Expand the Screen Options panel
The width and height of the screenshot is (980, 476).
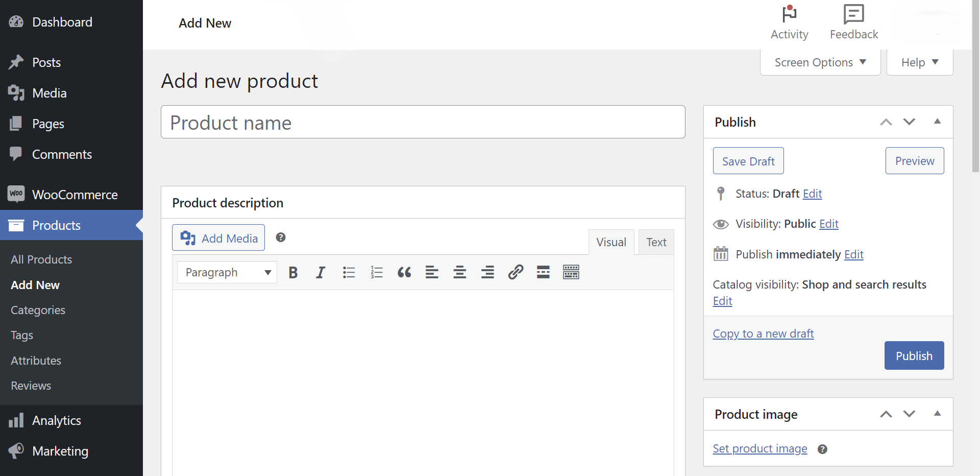(820, 62)
